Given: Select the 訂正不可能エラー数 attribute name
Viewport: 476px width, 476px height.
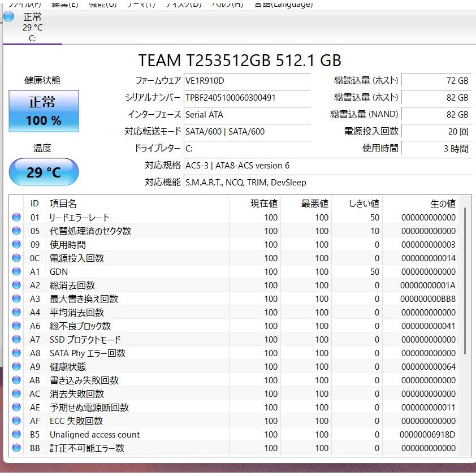Looking at the screenshot, I should point(87,448).
